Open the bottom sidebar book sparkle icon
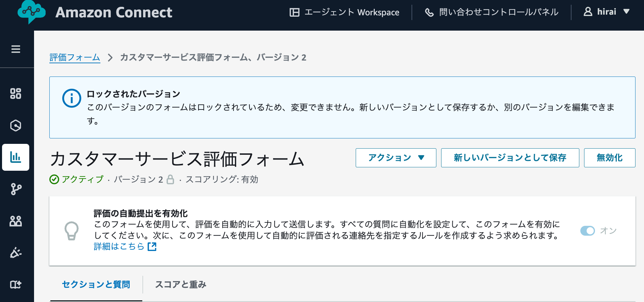644x302 pixels. pyautogui.click(x=16, y=284)
